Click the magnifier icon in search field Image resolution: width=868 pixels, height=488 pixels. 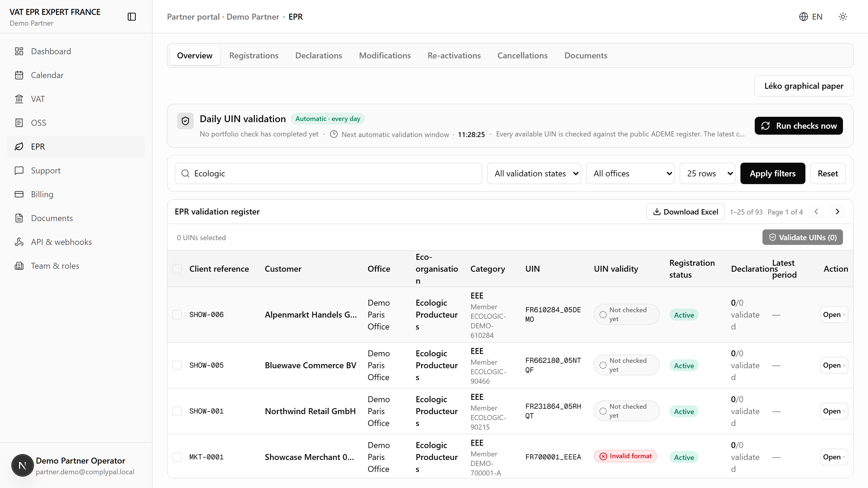click(185, 173)
